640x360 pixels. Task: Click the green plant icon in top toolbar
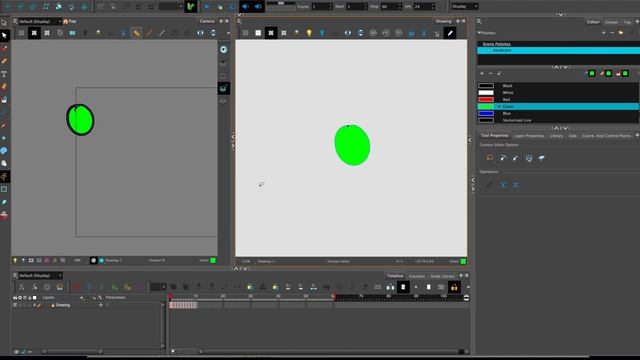pos(191,7)
